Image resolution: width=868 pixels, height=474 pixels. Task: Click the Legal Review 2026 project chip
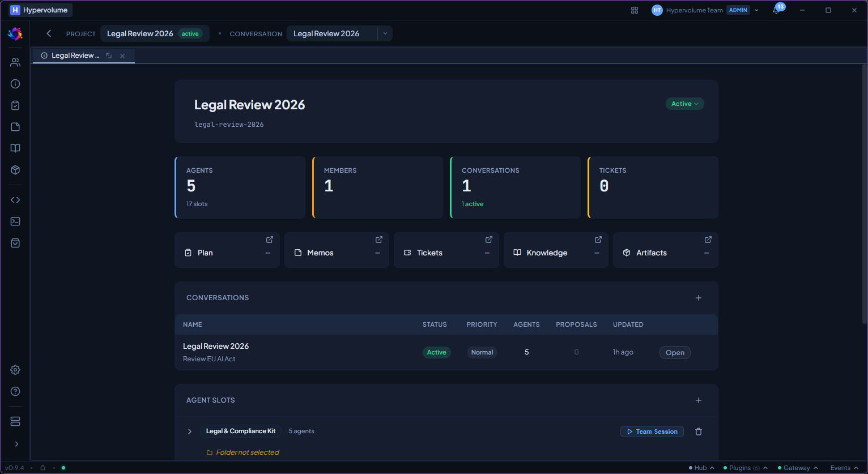pos(155,33)
